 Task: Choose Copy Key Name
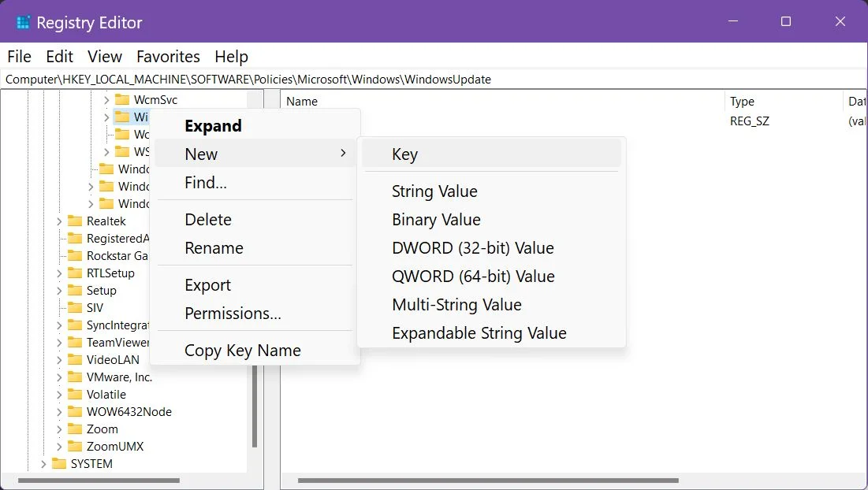[x=255, y=350]
